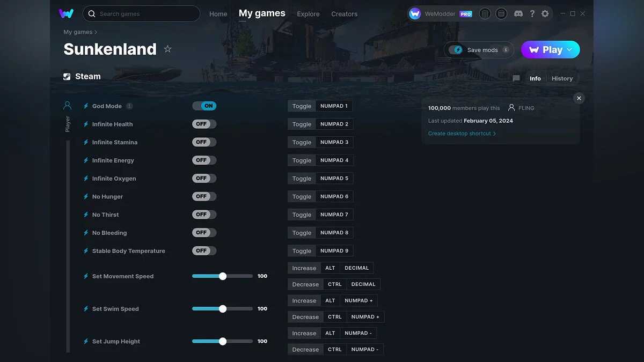
Task: Click lightning icon next to God Mode
Action: point(86,106)
